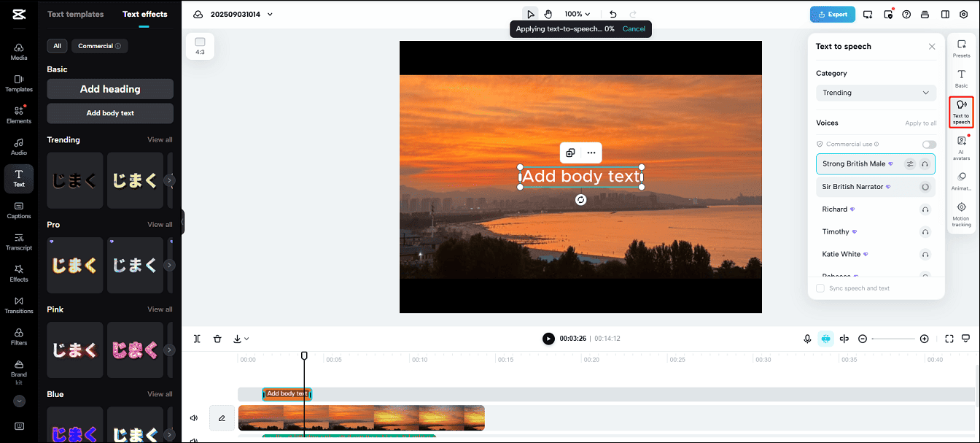Viewport: 980px width, 443px height.
Task: Click the microphone record voiceover icon
Action: click(808, 339)
